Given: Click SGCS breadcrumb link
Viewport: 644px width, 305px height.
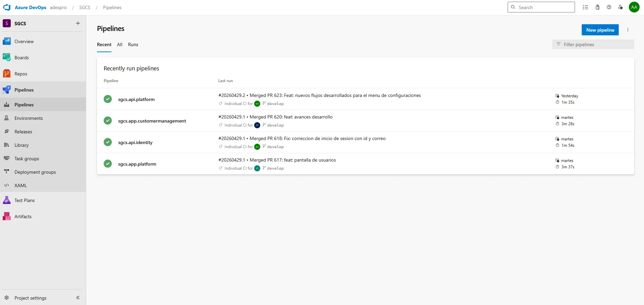Looking at the screenshot, I should (85, 7).
